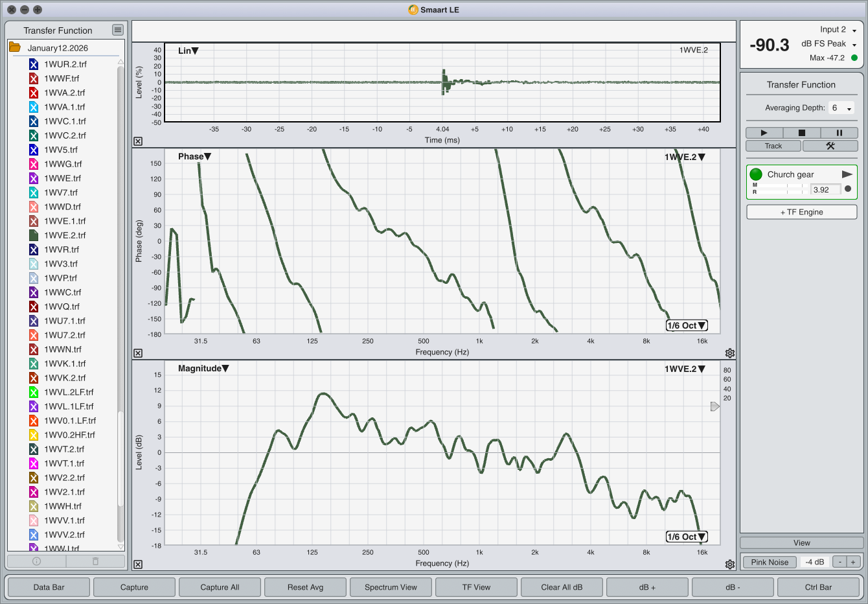Open Phase plot settings gear
Viewport: 868px width, 604px height.
[x=730, y=353]
